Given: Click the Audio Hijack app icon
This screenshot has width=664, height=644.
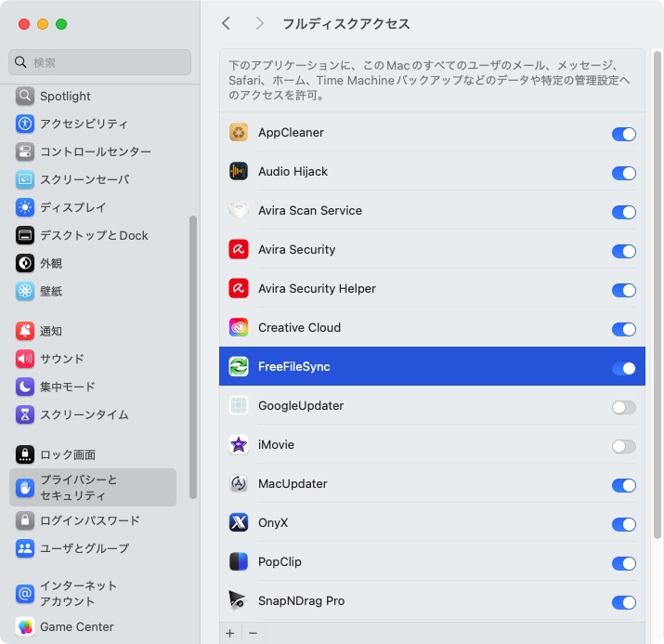Looking at the screenshot, I should click(239, 172).
